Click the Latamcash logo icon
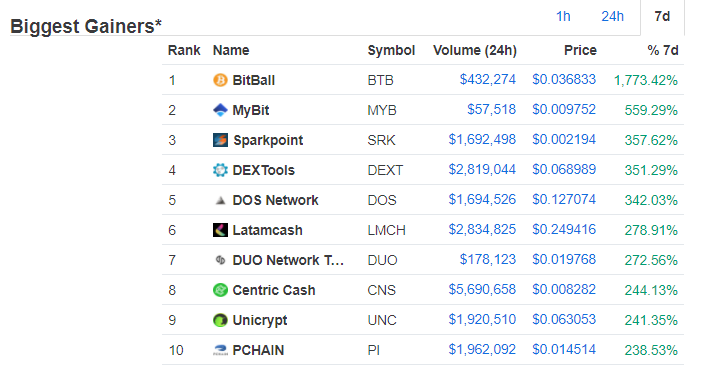719x366 pixels. [220, 230]
